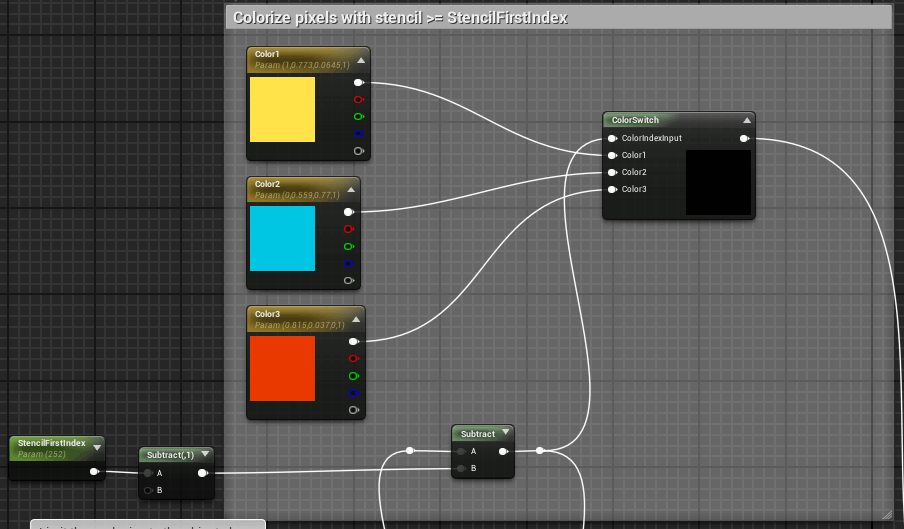Click ColorSwitch node's output pin
This screenshot has width=904, height=529.
click(x=744, y=138)
